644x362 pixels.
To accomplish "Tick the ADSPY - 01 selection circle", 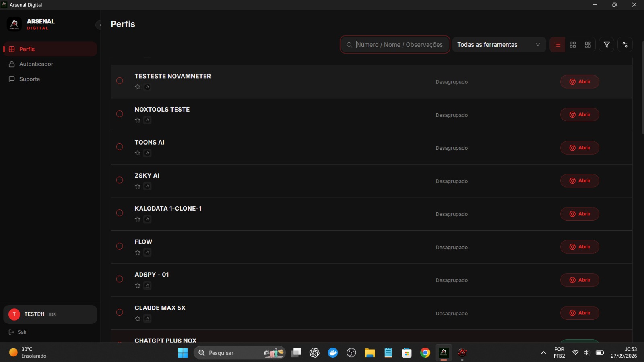I will (120, 279).
